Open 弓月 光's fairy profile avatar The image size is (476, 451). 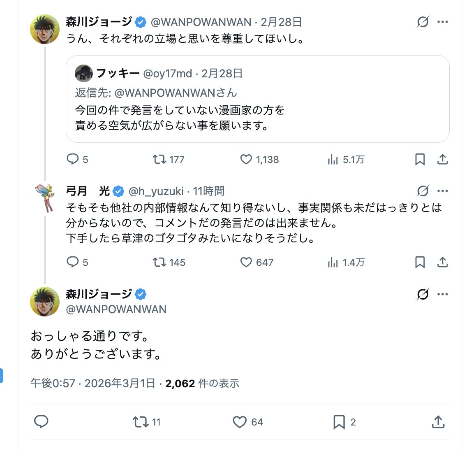click(x=45, y=198)
